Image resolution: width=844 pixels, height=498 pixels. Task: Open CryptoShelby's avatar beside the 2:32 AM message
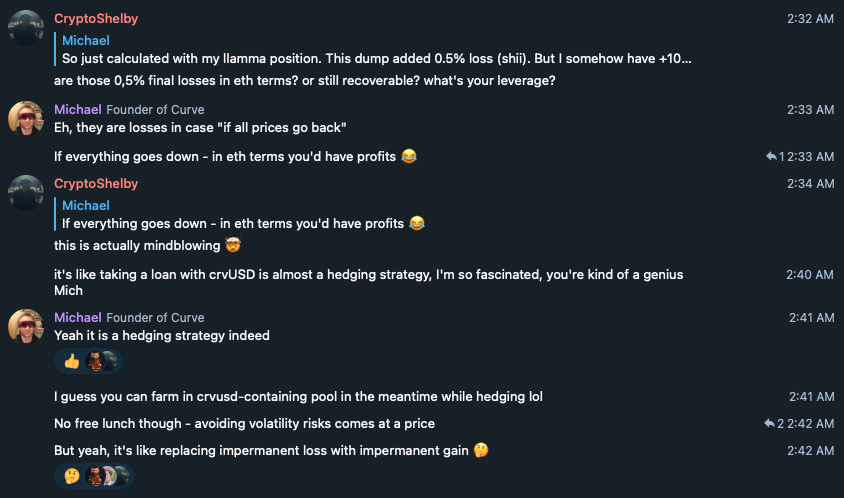[x=26, y=28]
